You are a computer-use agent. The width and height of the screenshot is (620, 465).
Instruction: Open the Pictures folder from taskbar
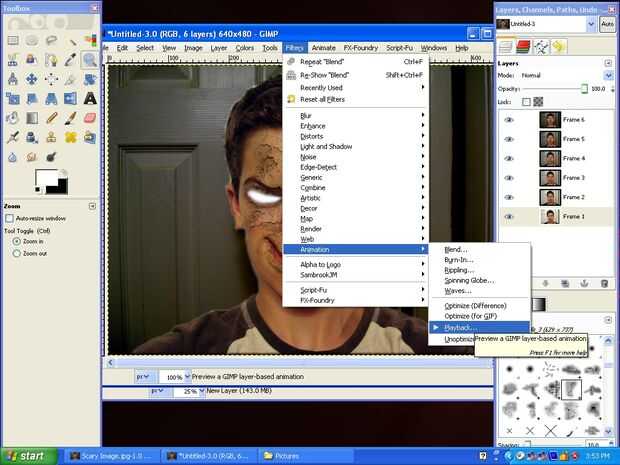[x=305, y=456]
